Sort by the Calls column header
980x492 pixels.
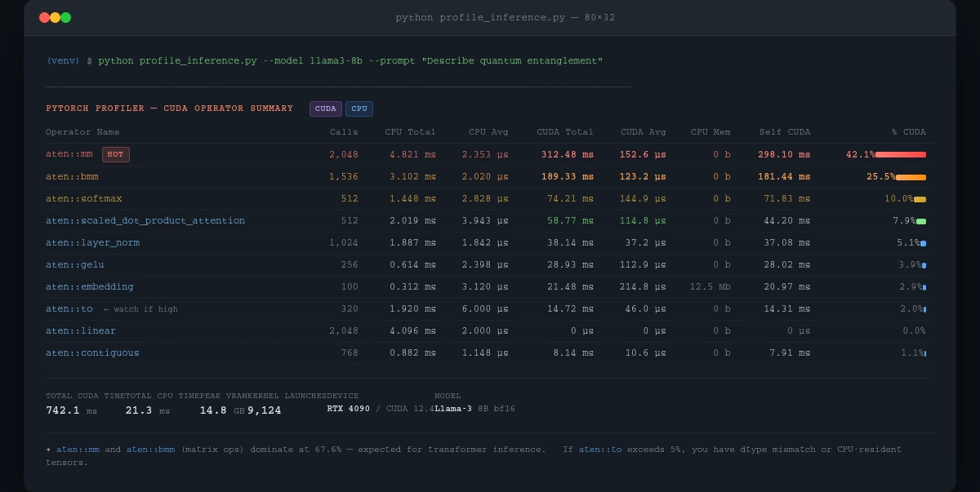click(x=344, y=131)
